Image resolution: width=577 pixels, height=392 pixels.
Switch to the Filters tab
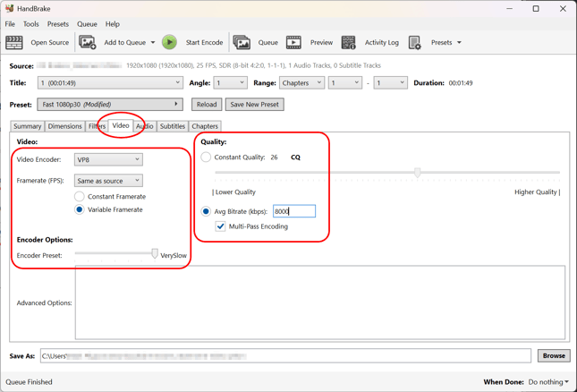97,126
